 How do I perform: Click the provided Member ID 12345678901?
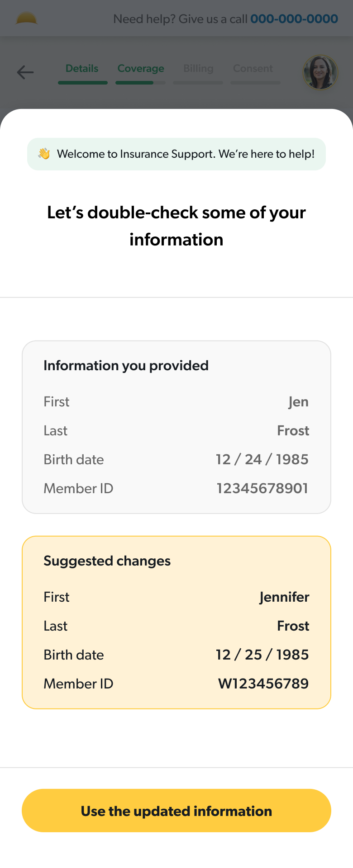(262, 488)
